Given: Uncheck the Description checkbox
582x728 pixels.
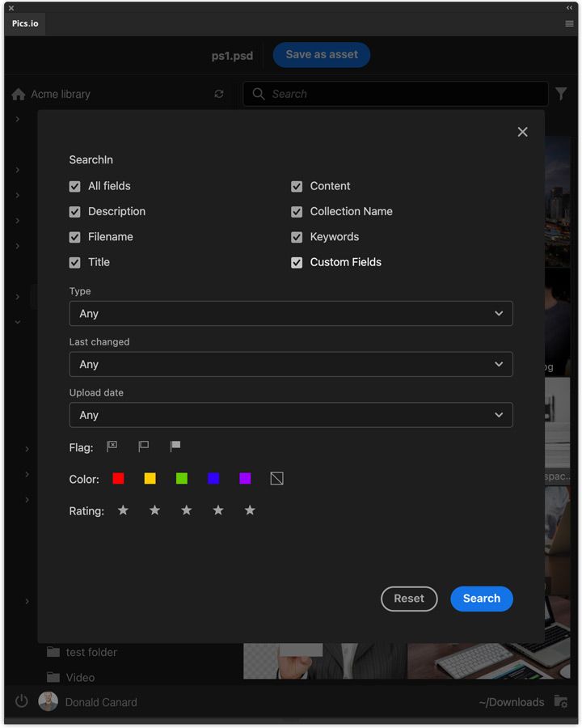Looking at the screenshot, I should [74, 212].
